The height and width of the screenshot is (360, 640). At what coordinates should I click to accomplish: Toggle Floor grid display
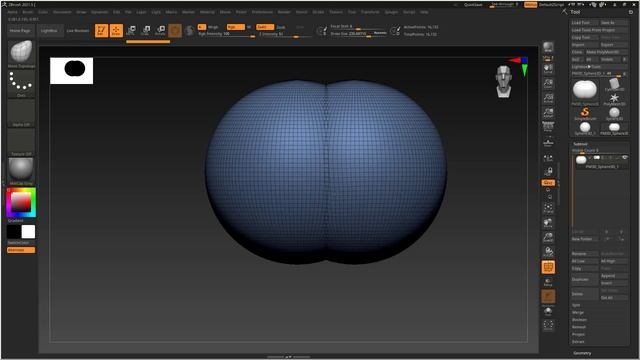[548, 143]
